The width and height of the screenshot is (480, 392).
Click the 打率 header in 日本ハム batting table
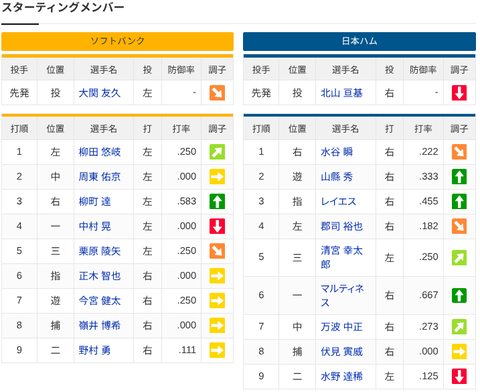pos(423,129)
